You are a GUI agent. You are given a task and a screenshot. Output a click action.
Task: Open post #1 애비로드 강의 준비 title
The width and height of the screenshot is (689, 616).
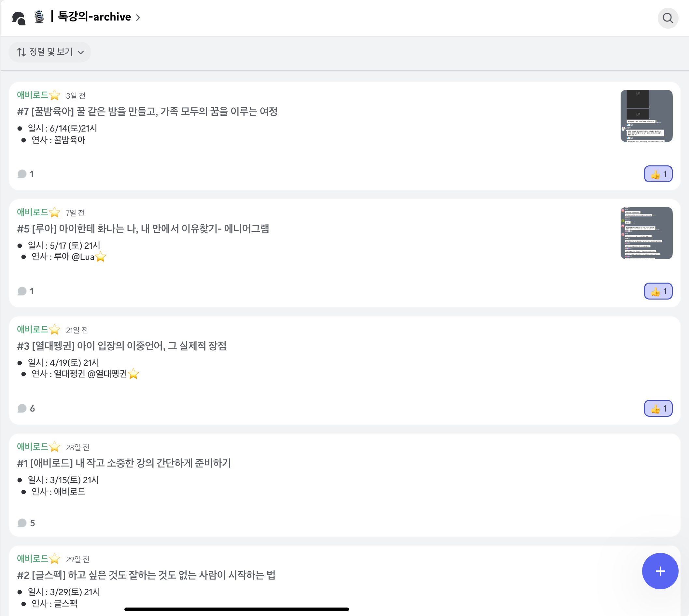[123, 464]
